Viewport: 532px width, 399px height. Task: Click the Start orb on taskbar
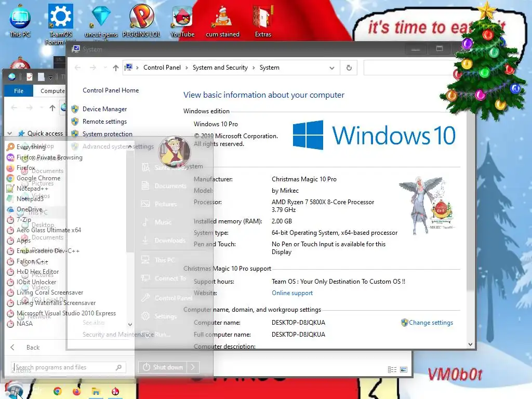[14, 390]
